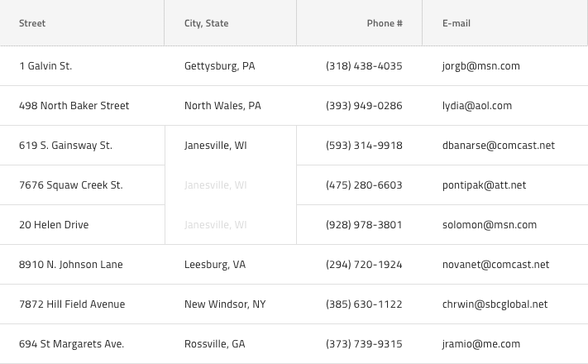The width and height of the screenshot is (588, 364).
Task: Click the merged Janesville, WI cell
Action: (216, 146)
